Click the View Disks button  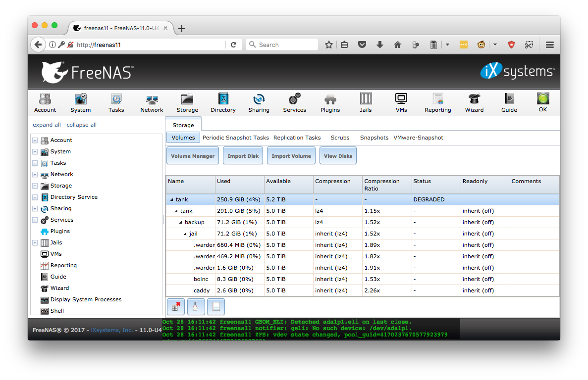(338, 156)
